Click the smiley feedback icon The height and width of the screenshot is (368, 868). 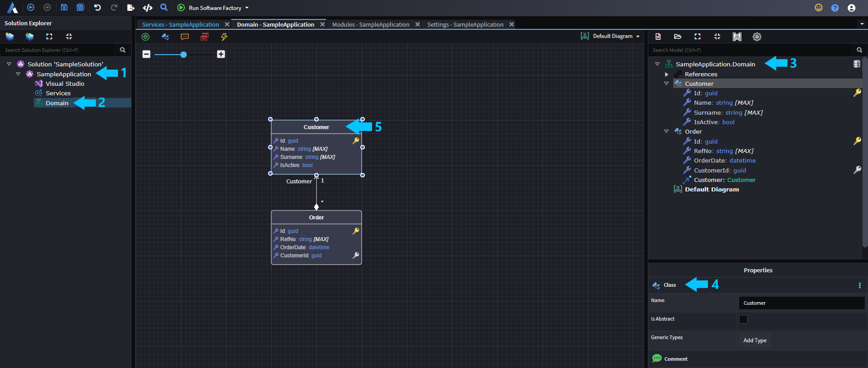tap(819, 8)
